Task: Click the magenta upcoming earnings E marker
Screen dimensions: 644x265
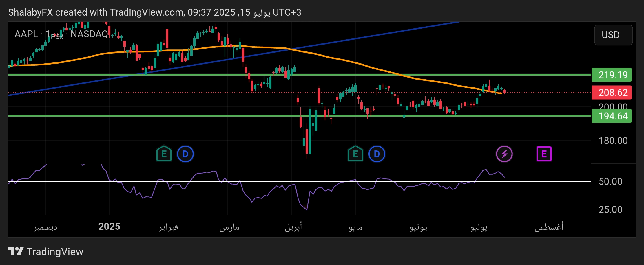Action: click(544, 154)
